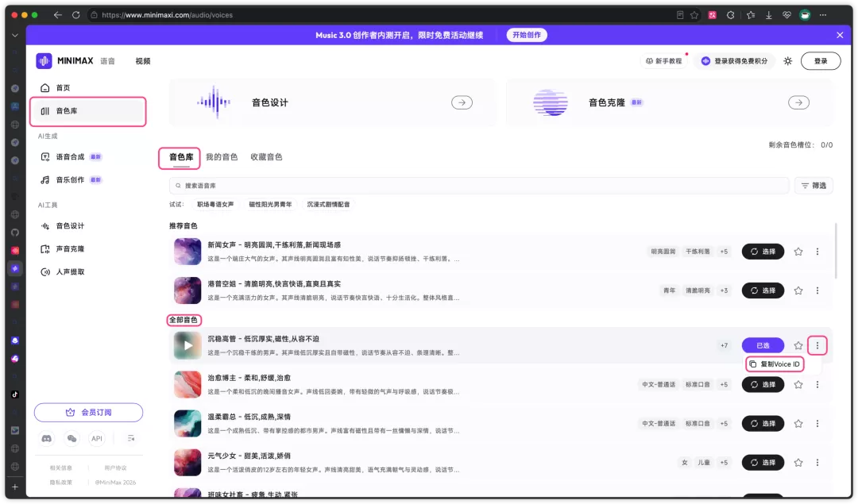This screenshot has height=504, width=858.
Task: Try the 磁性阳光男青年 suggestion tag
Action: point(270,205)
